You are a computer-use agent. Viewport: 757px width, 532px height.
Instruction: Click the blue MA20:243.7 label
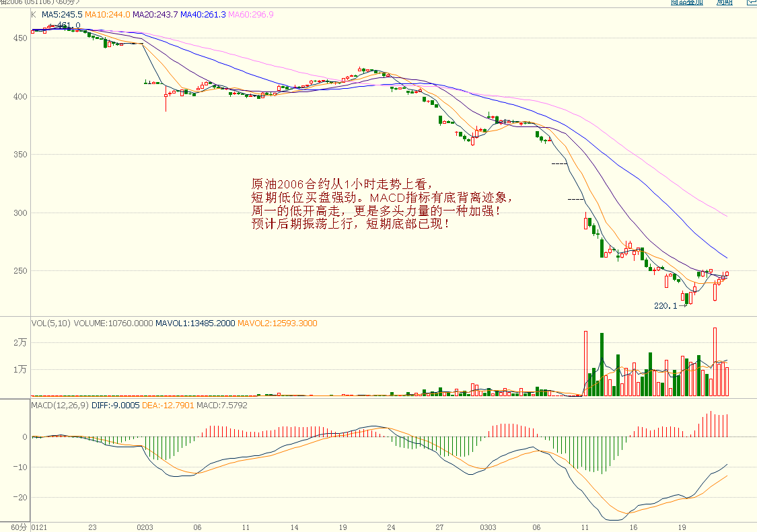click(x=155, y=14)
